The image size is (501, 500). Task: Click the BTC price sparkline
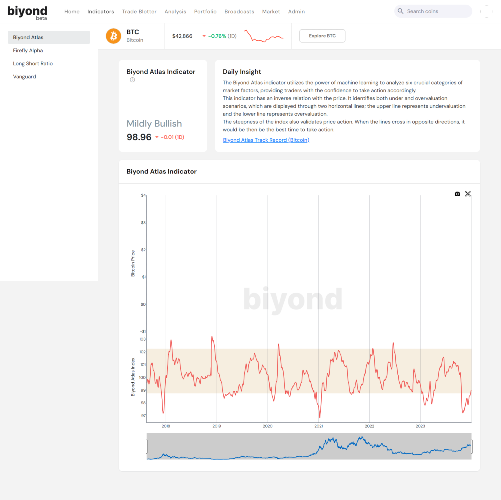tap(263, 36)
